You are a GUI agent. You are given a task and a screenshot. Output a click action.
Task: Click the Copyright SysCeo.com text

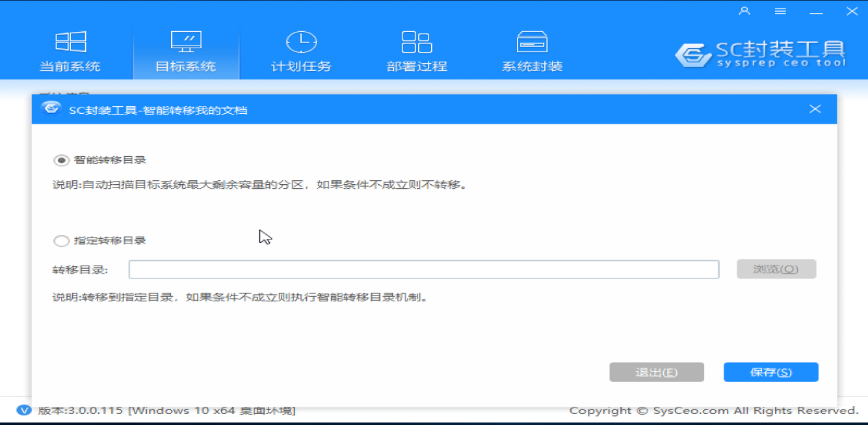click(714, 411)
